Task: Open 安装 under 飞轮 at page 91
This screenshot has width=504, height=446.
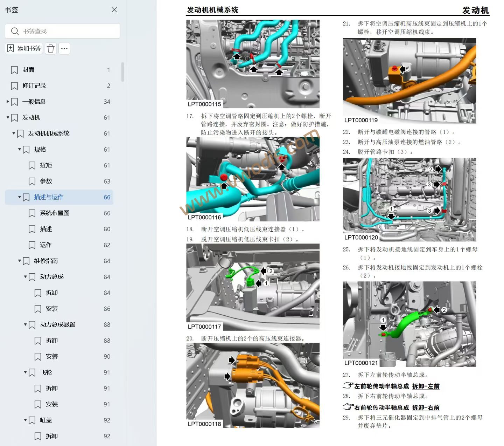Action: pos(52,404)
